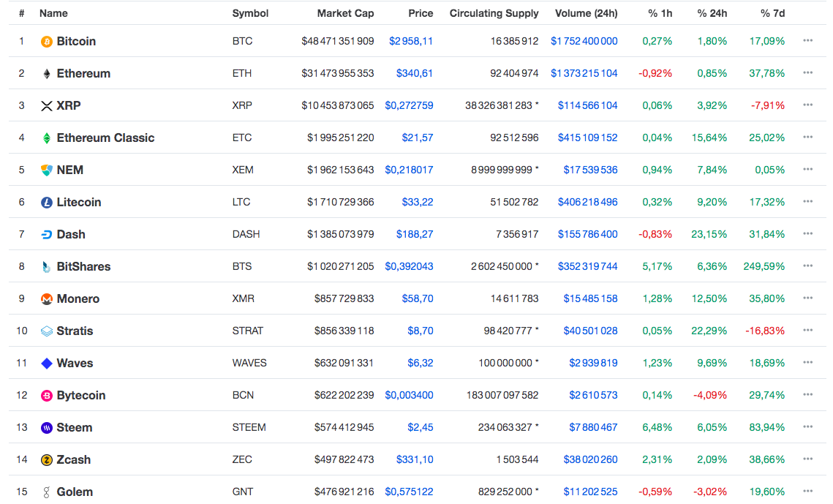Open the ellipsis menu for Ethereum Classic
This screenshot has width=833, height=504.
(808, 138)
